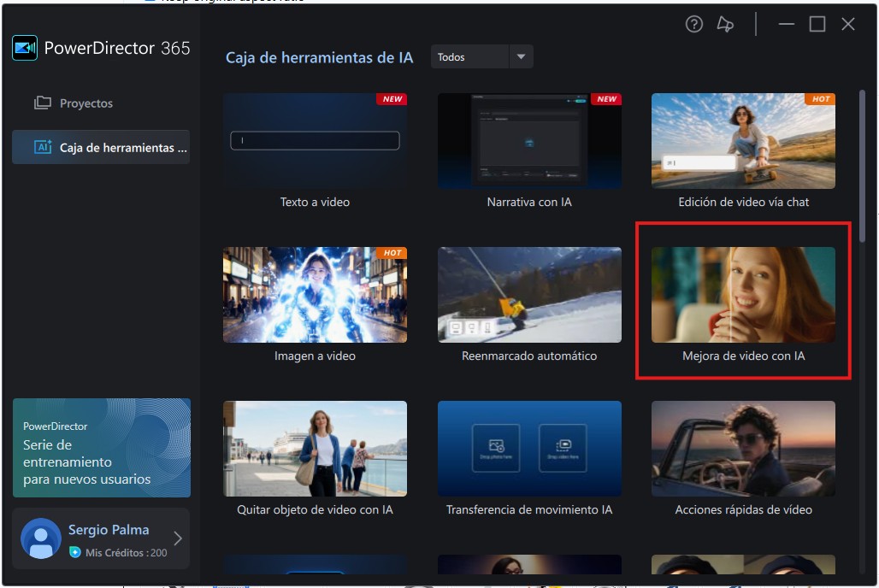
Task: Open Mejora de video con IA thumbnail
Action: pyautogui.click(x=743, y=295)
